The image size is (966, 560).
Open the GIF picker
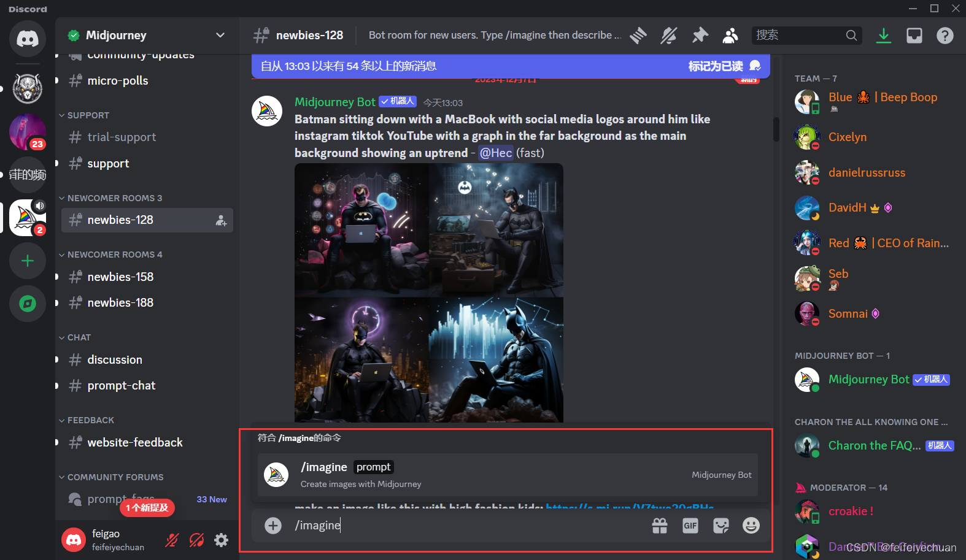point(690,526)
